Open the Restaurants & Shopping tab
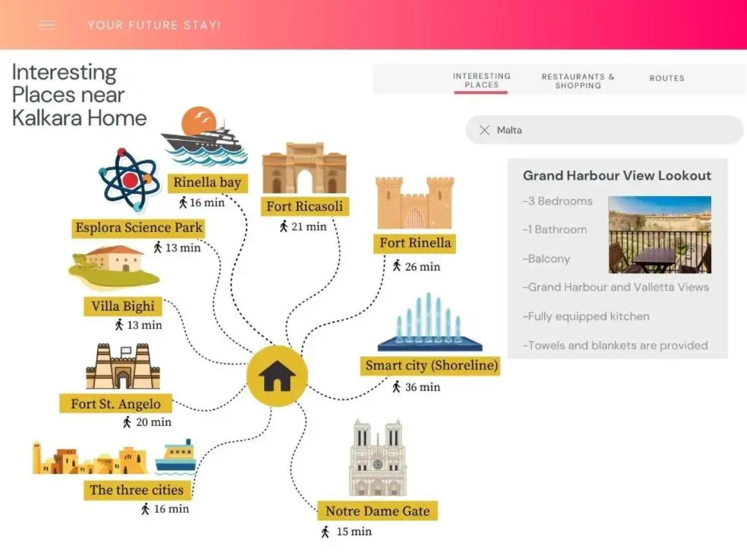The image size is (747, 560). pyautogui.click(x=578, y=81)
